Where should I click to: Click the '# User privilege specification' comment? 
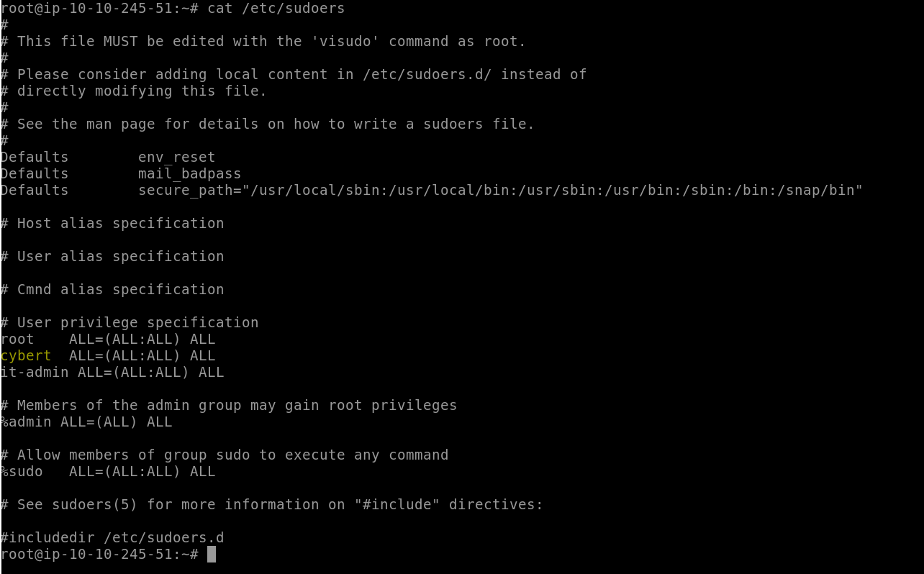point(130,322)
